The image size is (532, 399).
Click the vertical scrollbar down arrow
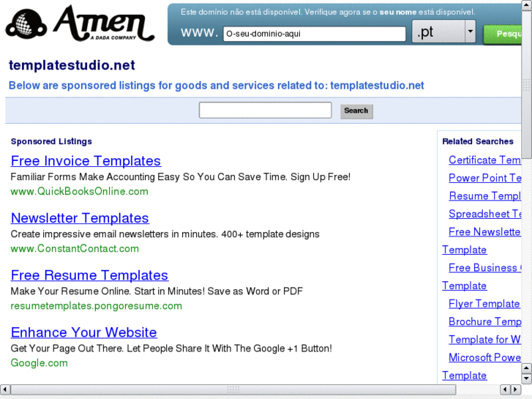click(527, 379)
